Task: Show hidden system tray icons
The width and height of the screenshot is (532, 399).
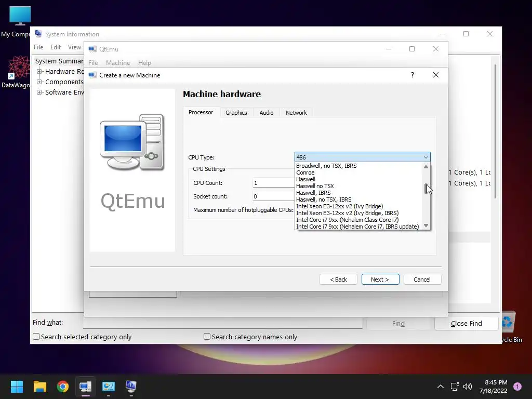Action: pos(441,387)
